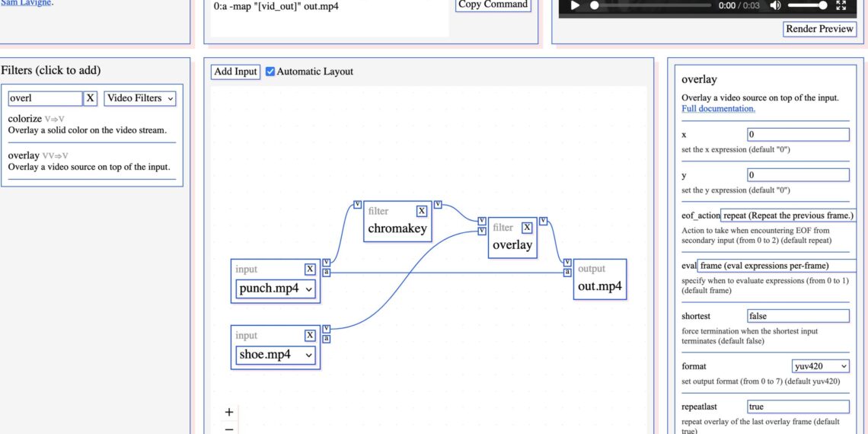868x434 pixels.
Task: Click the overlay x expression field
Action: [797, 135]
